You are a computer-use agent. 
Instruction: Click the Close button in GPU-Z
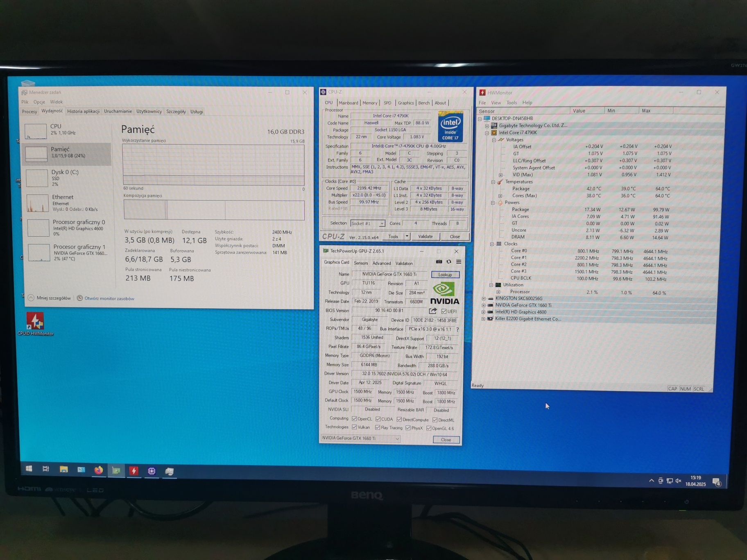click(x=446, y=440)
